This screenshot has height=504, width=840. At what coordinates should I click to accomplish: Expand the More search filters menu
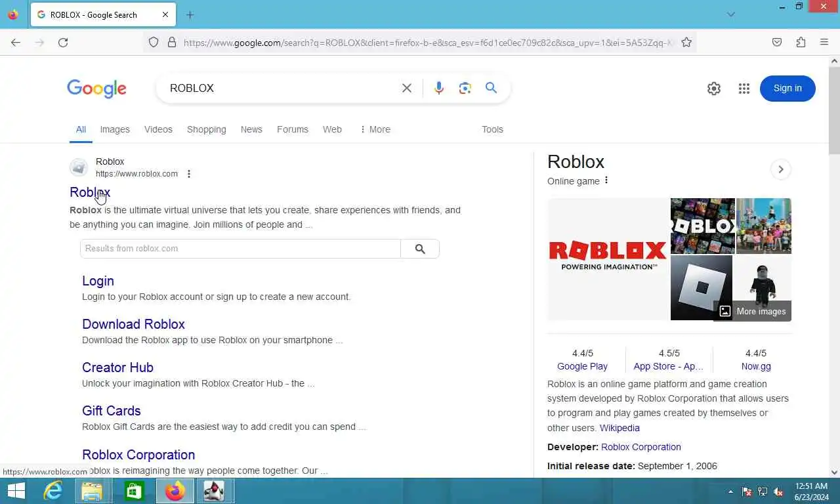pos(375,129)
